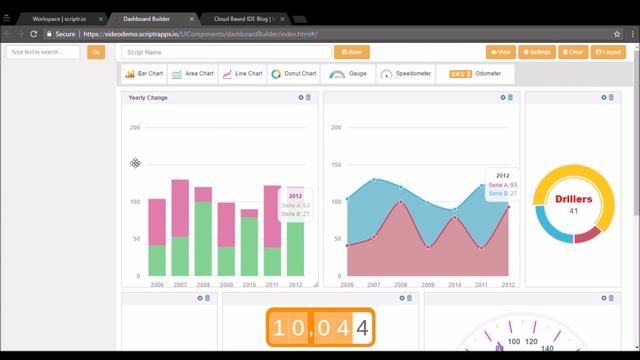The image size is (640, 360).
Task: Click the 2007 bar in the bar chart
Action: pos(180,228)
